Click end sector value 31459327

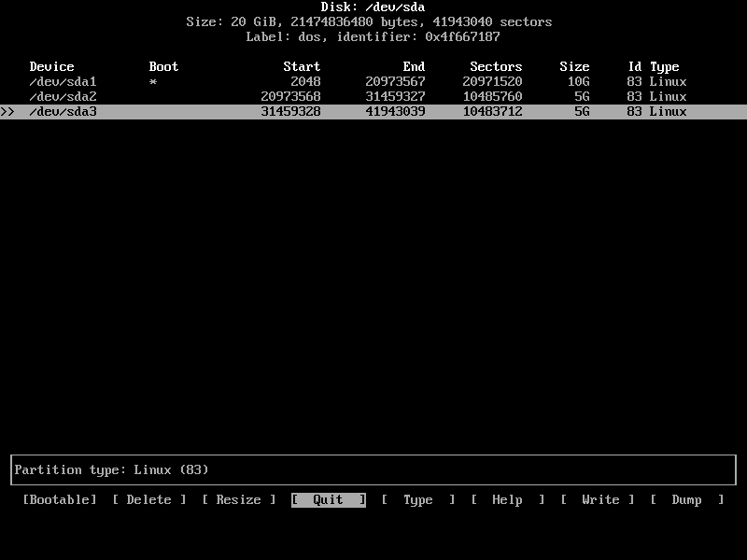(x=395, y=97)
